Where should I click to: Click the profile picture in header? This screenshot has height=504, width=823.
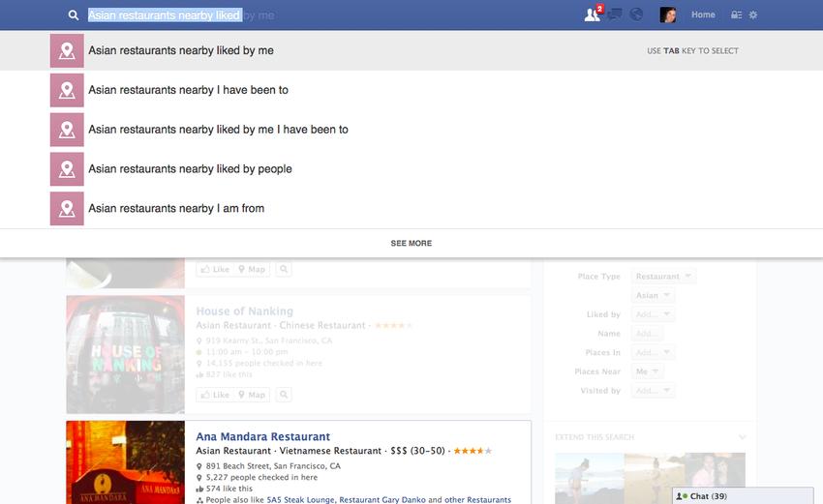click(x=668, y=15)
